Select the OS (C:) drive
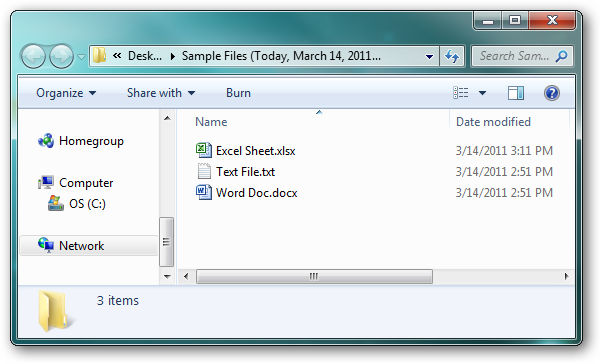 (x=87, y=204)
